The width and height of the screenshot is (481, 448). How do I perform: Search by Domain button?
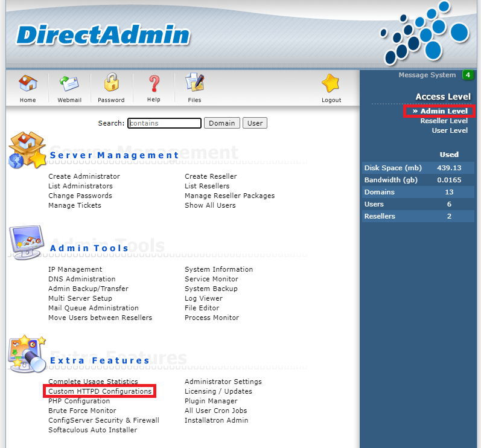(x=221, y=123)
